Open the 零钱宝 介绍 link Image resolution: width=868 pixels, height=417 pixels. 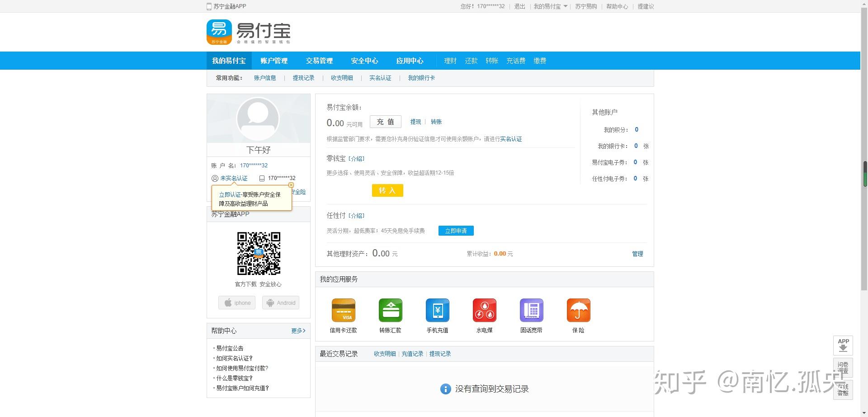point(357,159)
